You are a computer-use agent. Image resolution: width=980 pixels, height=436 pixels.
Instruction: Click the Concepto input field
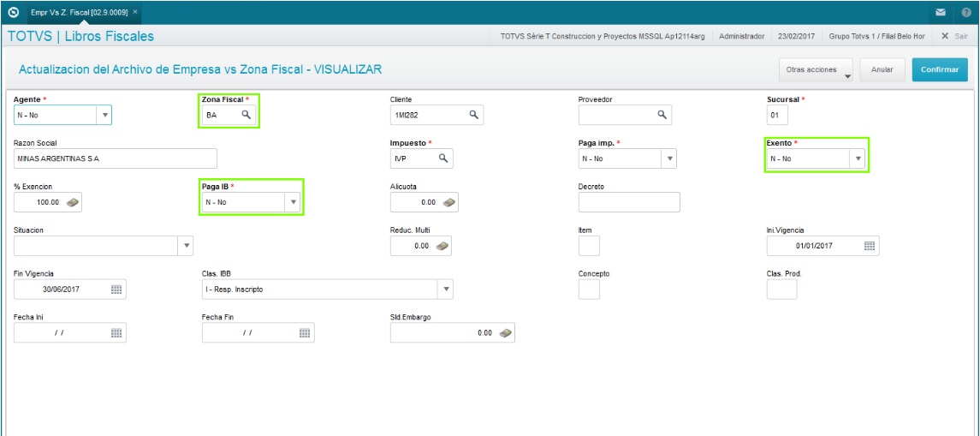(x=589, y=289)
